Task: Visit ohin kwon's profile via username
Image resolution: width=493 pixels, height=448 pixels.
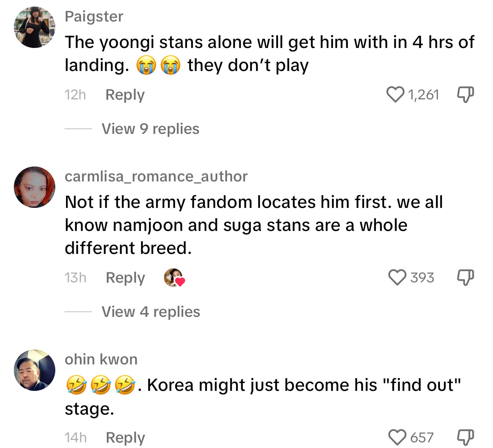Action: (101, 359)
